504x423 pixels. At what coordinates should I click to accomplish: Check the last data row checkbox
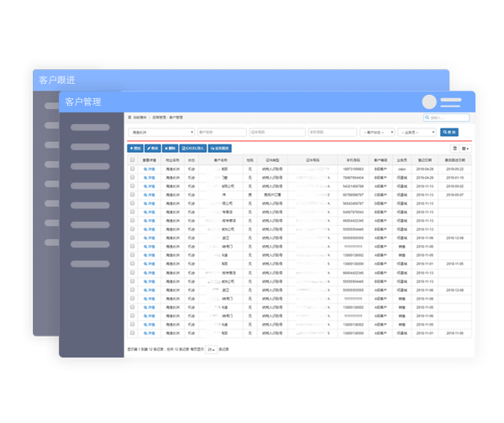(132, 333)
